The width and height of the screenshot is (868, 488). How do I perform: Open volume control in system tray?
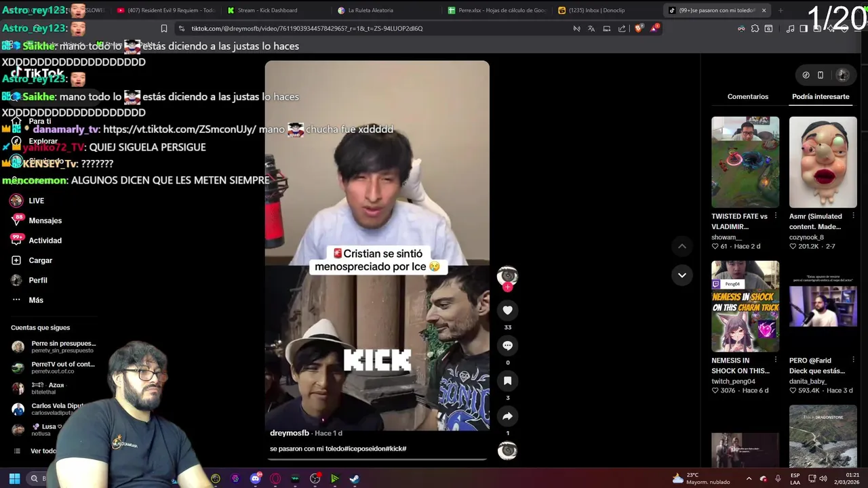(823, 479)
